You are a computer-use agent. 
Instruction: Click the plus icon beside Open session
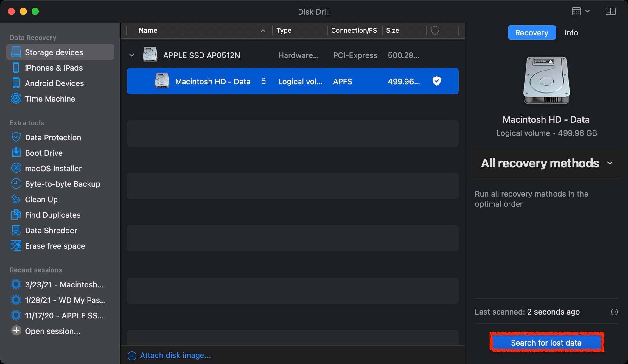tap(16, 330)
